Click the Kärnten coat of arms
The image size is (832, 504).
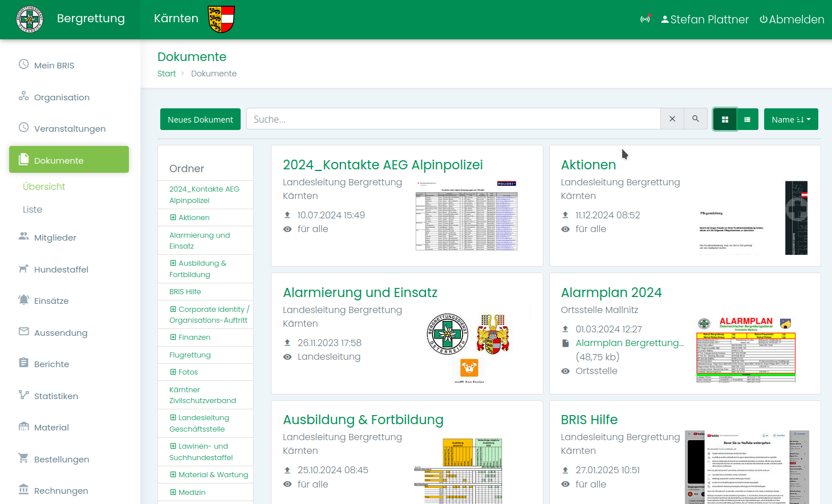pos(221,19)
